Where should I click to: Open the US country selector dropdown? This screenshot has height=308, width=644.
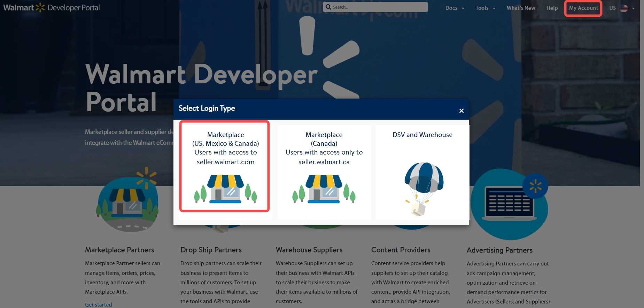pyautogui.click(x=622, y=8)
